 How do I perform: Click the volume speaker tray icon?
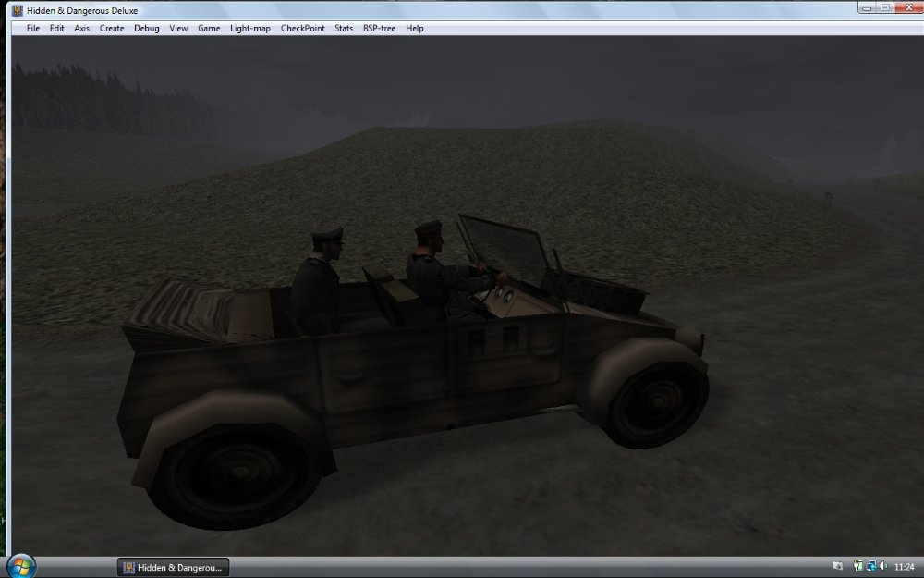883,566
